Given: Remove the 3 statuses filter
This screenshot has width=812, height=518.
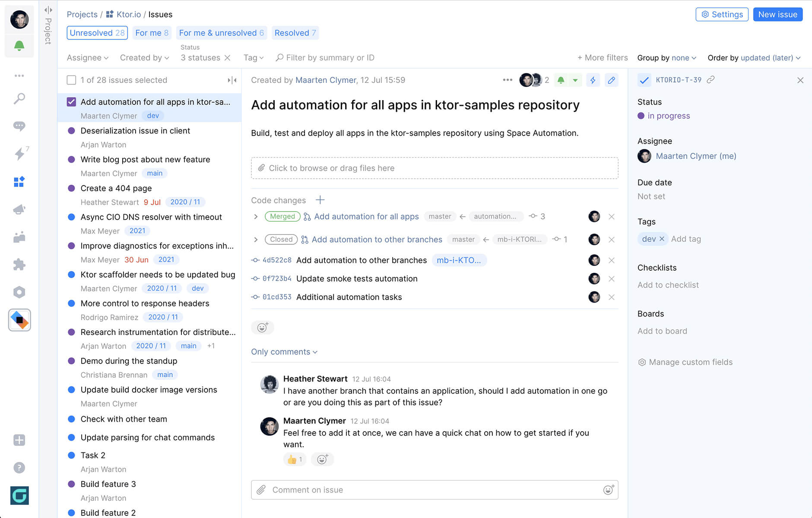Looking at the screenshot, I should pyautogui.click(x=227, y=57).
